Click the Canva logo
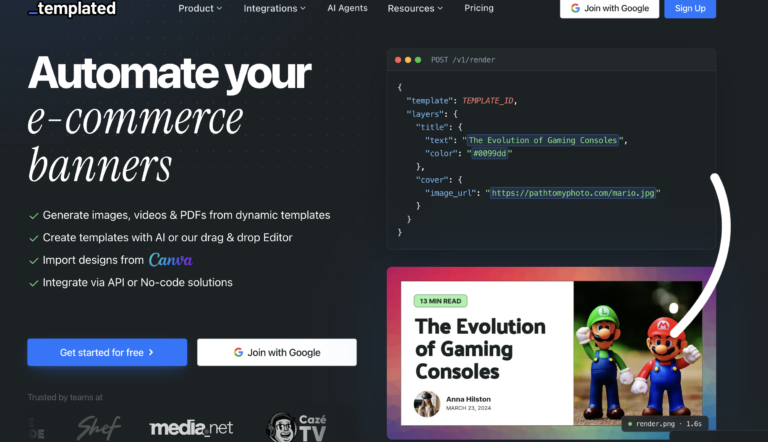 [170, 260]
